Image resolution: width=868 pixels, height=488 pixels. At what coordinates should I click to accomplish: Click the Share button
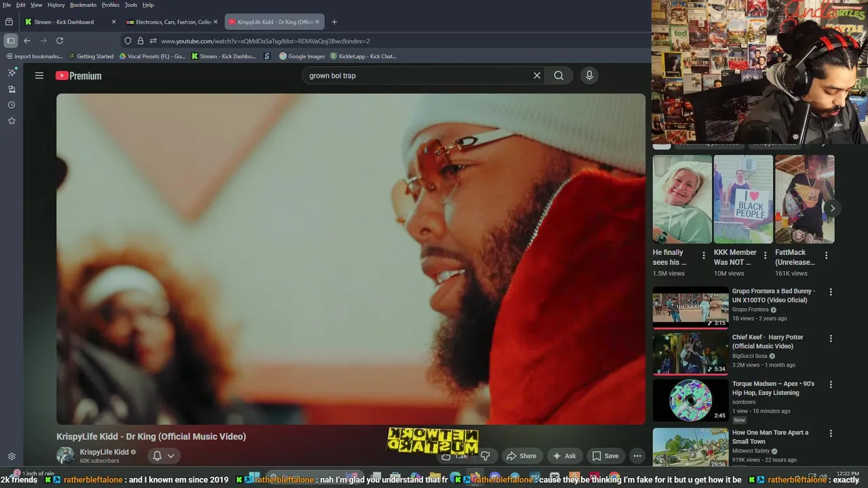[x=521, y=456]
